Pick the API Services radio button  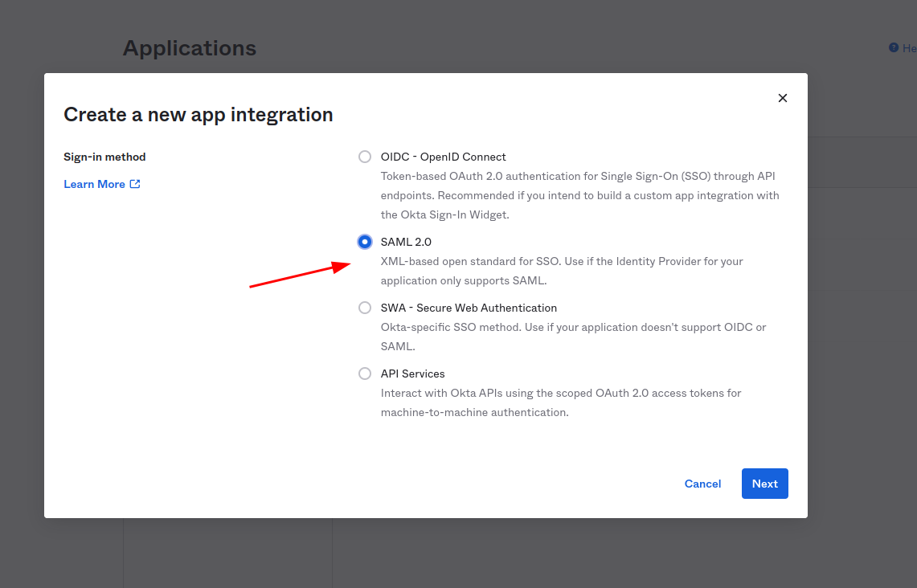click(x=365, y=374)
